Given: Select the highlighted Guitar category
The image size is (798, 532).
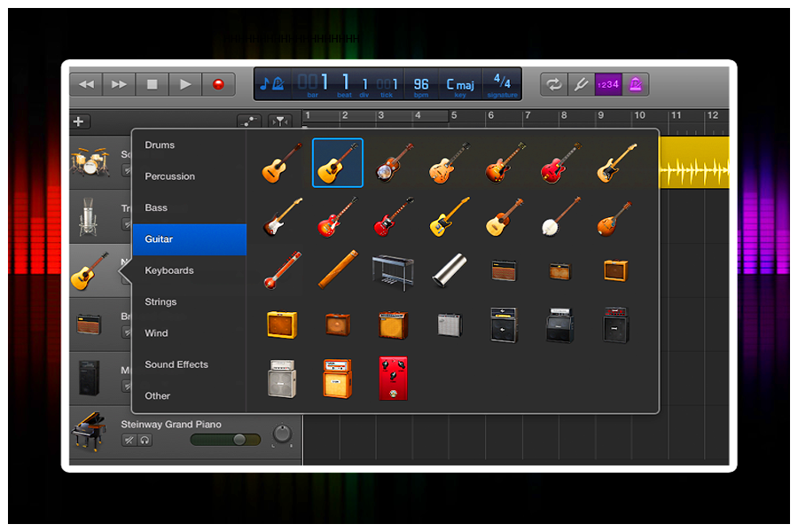Looking at the screenshot, I should pyautogui.click(x=190, y=239).
